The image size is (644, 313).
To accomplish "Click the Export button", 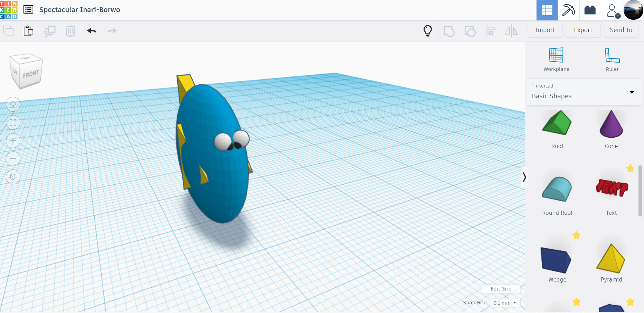I will 583,30.
